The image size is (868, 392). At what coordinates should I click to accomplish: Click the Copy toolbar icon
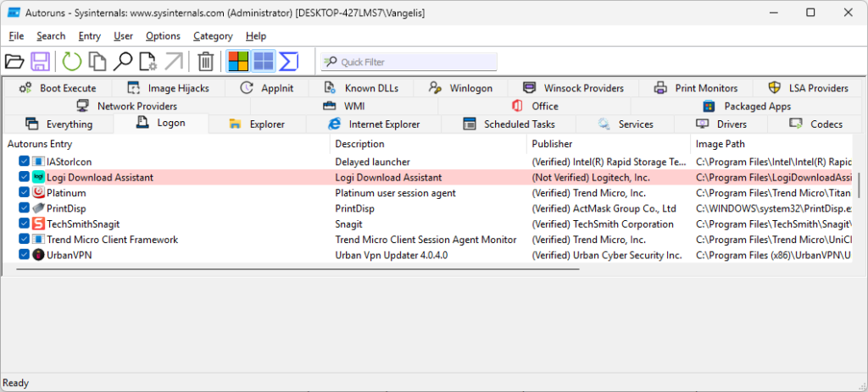pyautogui.click(x=97, y=61)
